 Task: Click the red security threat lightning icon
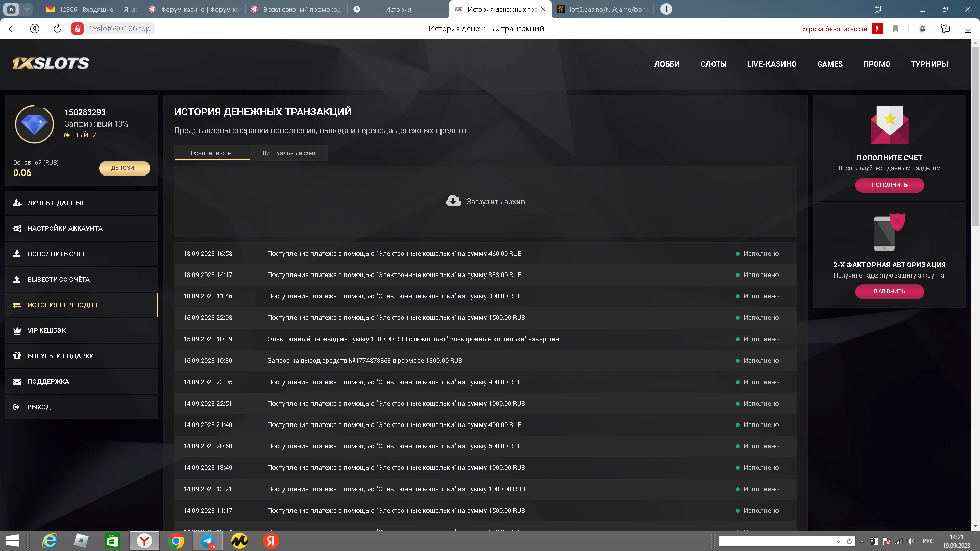pyautogui.click(x=877, y=29)
